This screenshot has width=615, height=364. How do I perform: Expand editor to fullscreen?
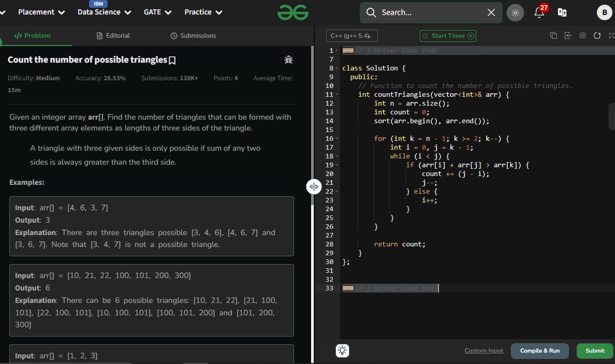tap(611, 36)
